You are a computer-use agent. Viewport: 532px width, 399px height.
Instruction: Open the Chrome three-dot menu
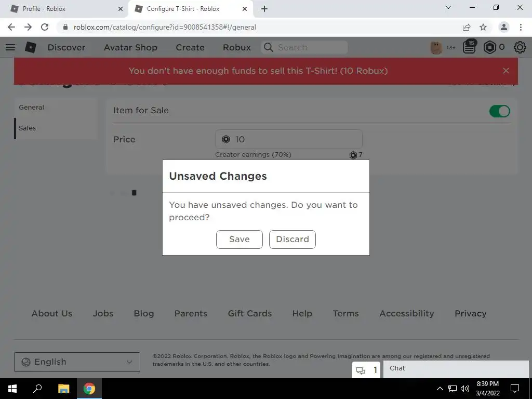tap(521, 27)
